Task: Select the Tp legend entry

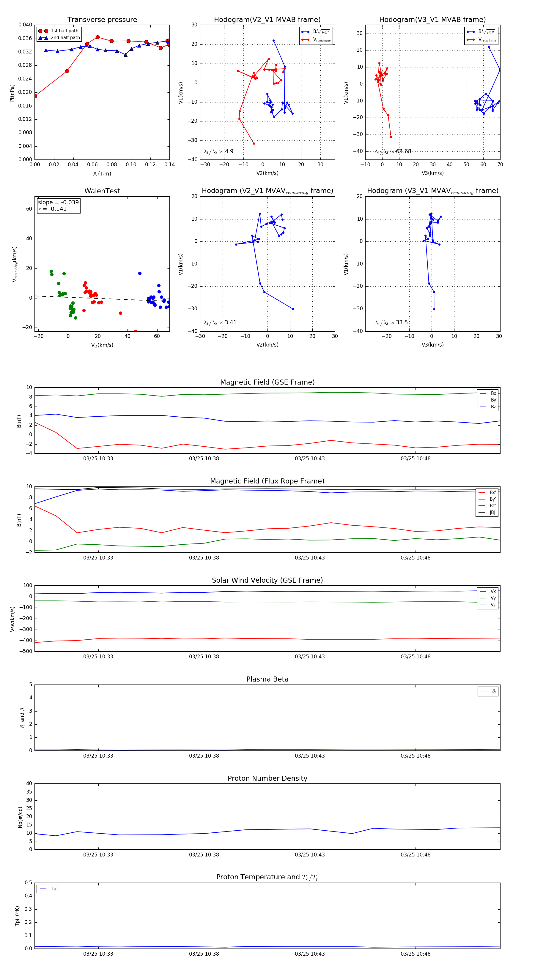Action: point(48,889)
